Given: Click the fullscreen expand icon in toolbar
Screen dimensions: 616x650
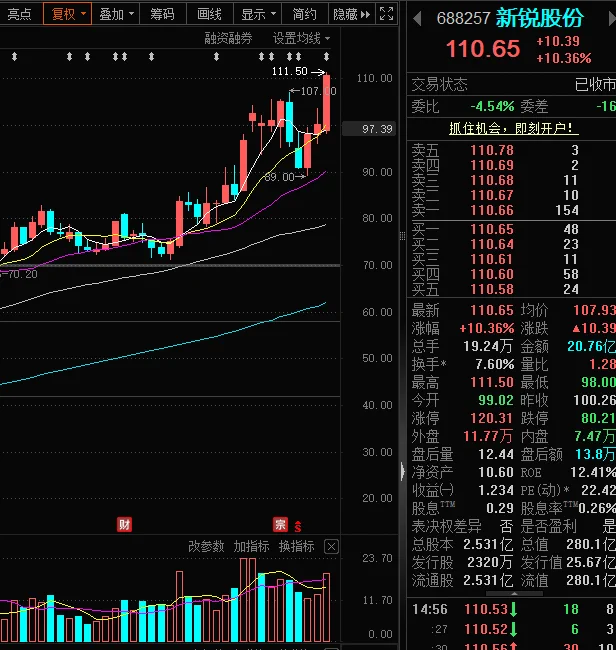Looking at the screenshot, I should (386, 14).
